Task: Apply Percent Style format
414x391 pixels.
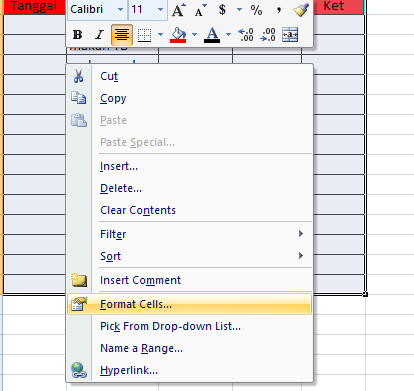Action: (x=256, y=10)
